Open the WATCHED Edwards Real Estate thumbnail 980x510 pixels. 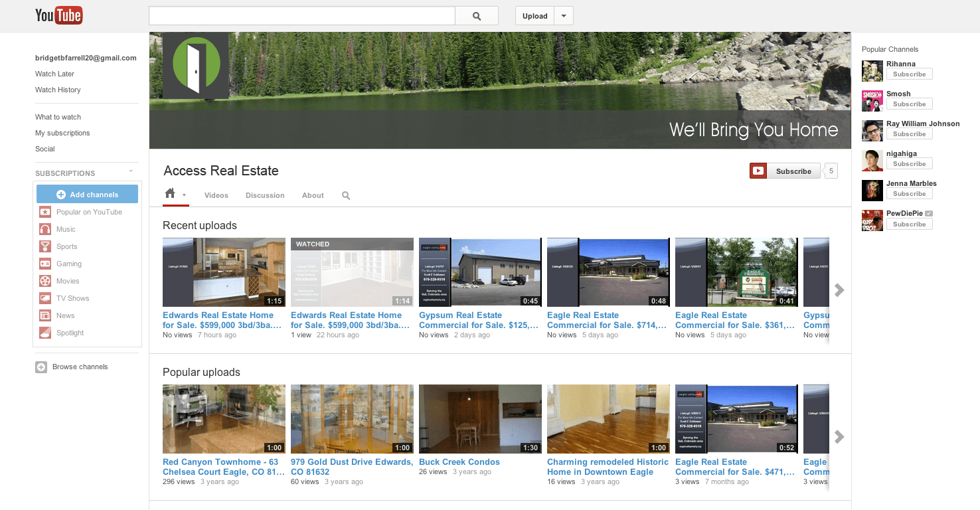pos(352,272)
